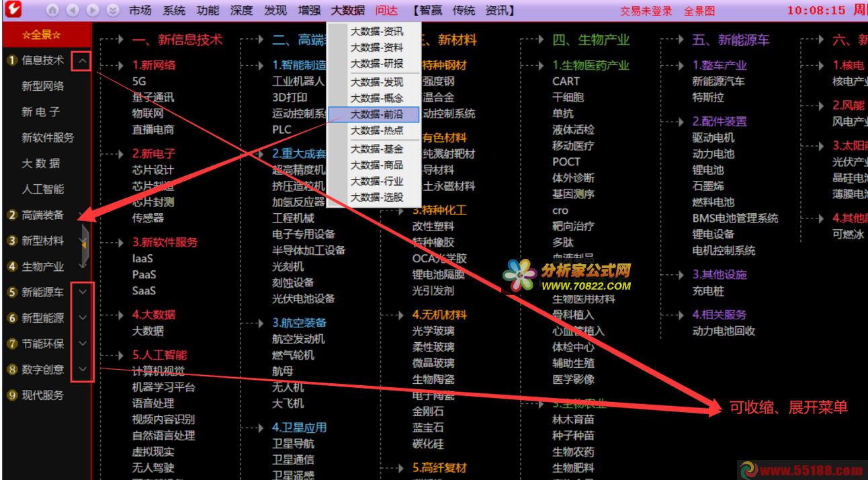868x480 pixels.
Task: Select 信息技术 in the sidebar
Action: tap(43, 61)
